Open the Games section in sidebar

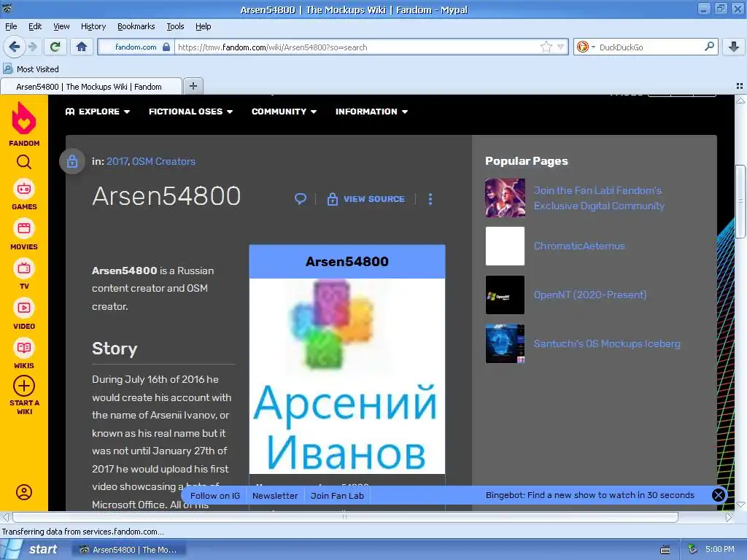(x=24, y=195)
